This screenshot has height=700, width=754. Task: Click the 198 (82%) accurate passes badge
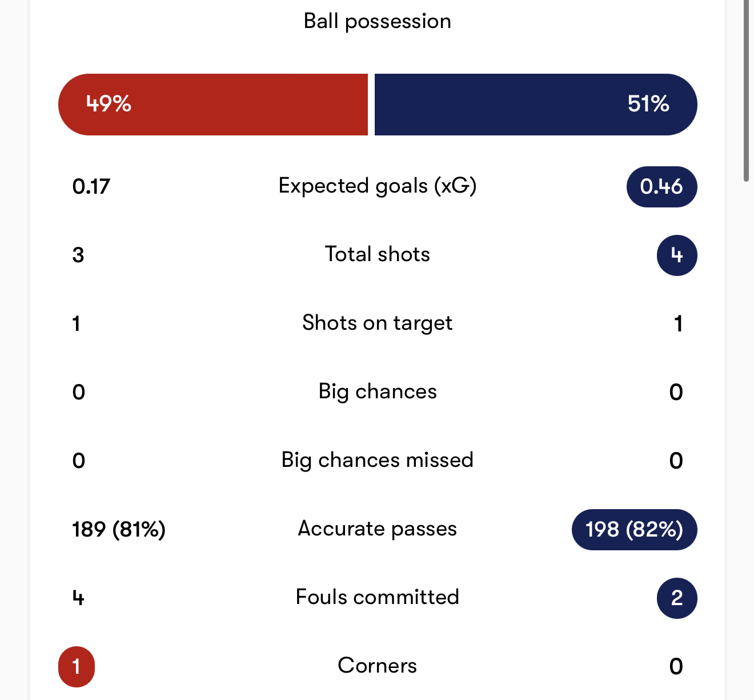(634, 530)
